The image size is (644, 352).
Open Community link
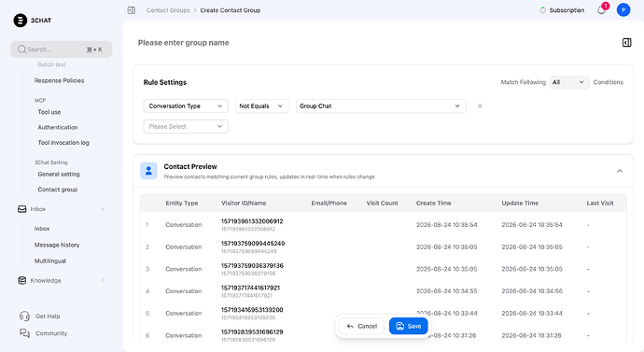tap(51, 333)
